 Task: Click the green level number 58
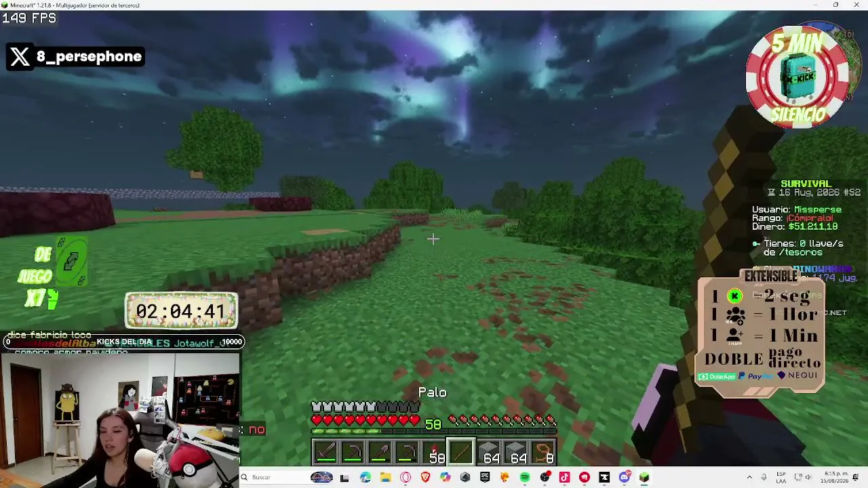[x=433, y=424]
